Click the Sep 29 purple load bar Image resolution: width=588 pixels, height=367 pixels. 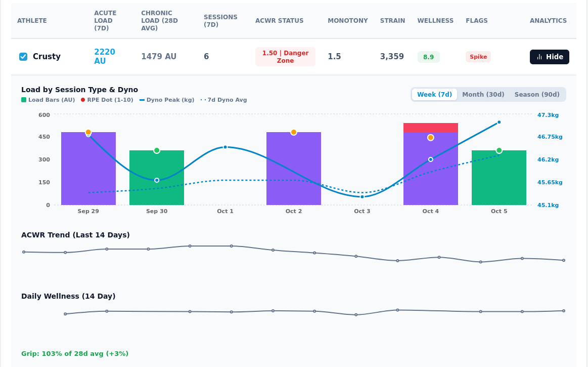tap(88, 169)
